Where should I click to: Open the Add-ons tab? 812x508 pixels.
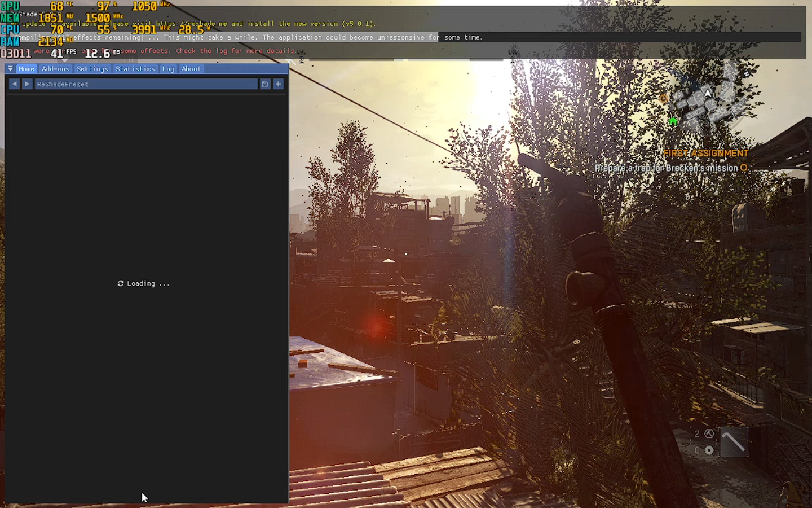point(55,69)
